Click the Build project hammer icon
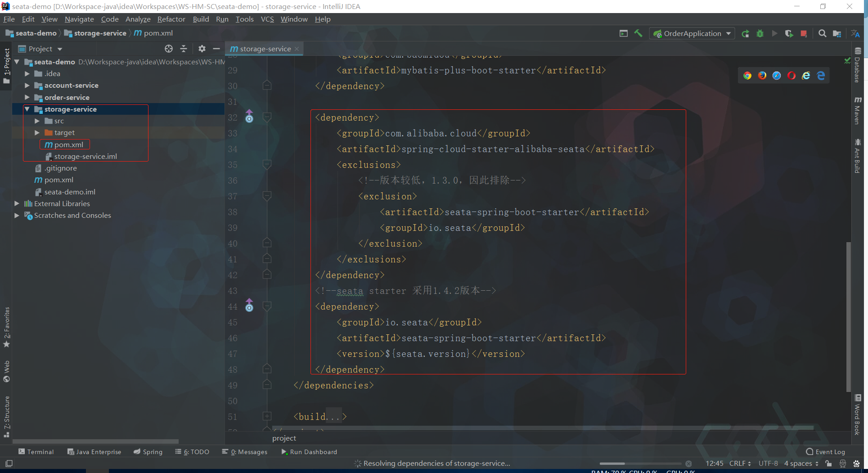Image resolution: width=868 pixels, height=473 pixels. point(638,33)
